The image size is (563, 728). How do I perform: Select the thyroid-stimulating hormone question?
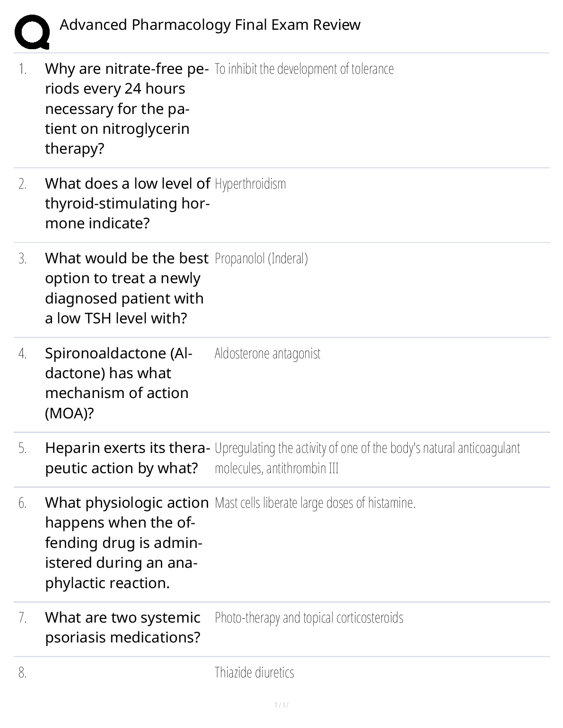[127, 203]
